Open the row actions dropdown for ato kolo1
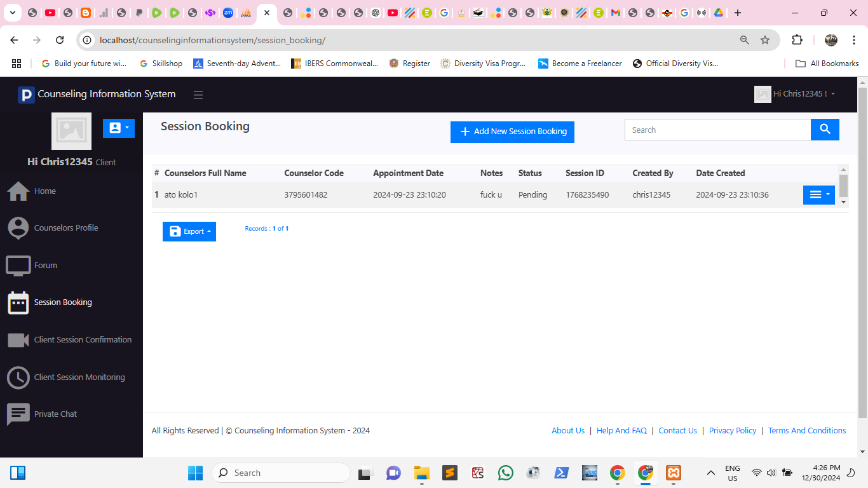This screenshot has height=488, width=868. pos(818,195)
